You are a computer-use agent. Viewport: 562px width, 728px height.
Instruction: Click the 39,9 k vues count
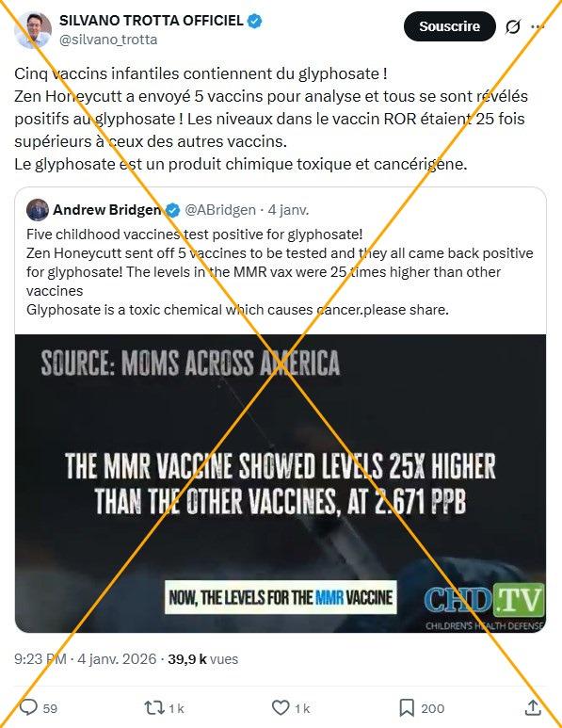pos(202,659)
